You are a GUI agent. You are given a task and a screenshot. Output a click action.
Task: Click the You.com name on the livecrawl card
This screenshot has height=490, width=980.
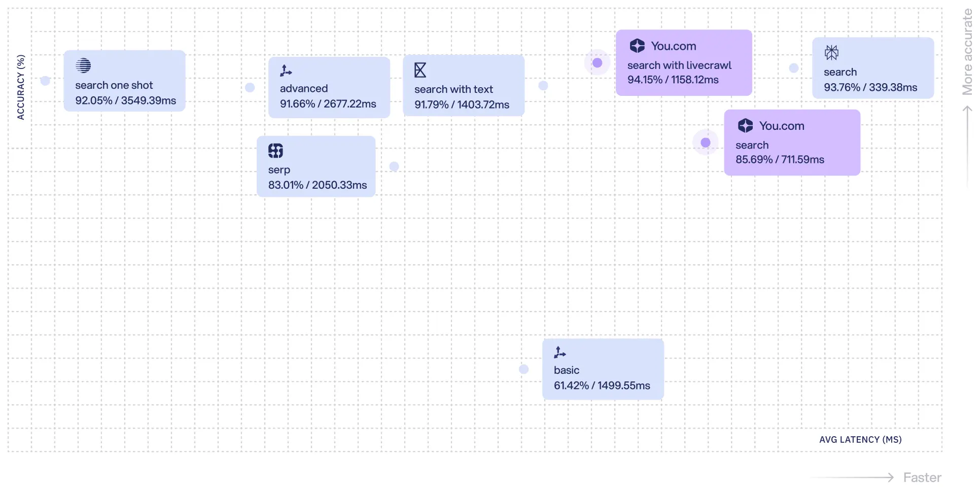[x=674, y=46]
